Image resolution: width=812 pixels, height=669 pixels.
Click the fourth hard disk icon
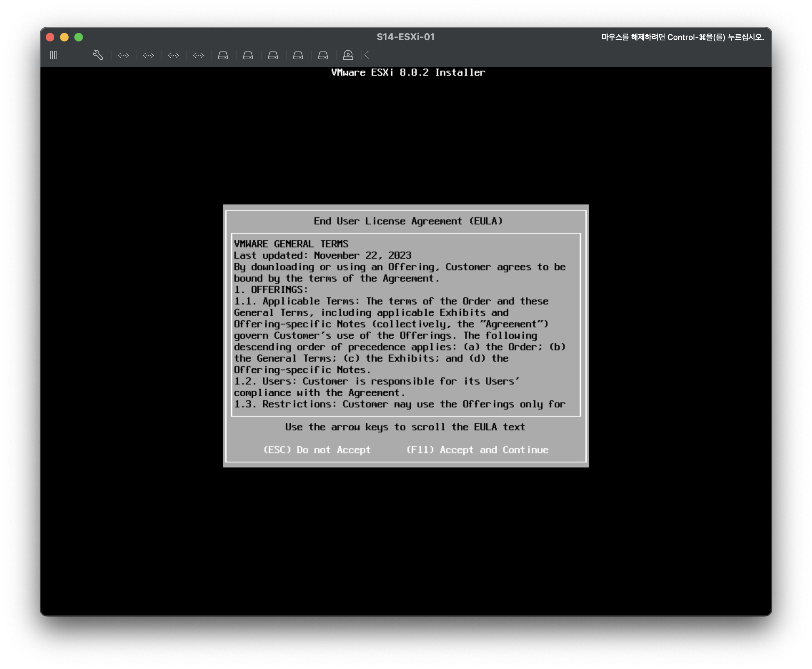coord(298,55)
